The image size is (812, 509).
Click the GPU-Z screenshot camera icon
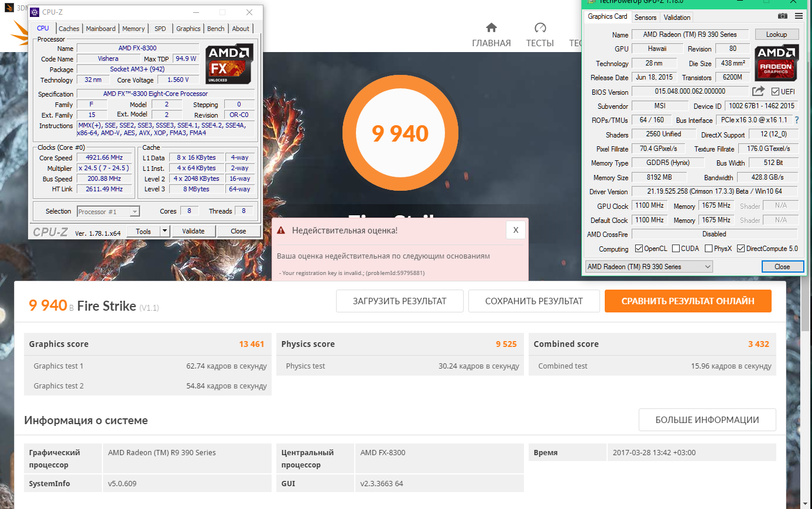click(x=783, y=16)
